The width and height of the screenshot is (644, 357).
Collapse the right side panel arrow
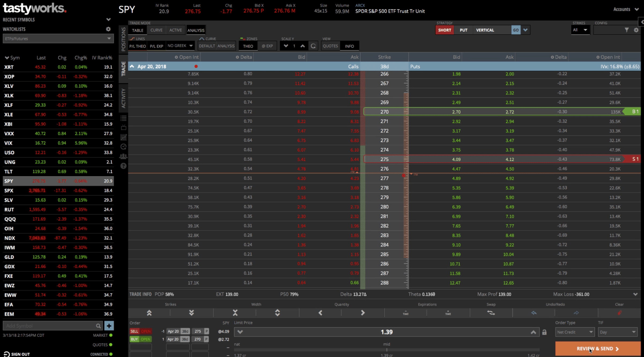[x=641, y=22]
